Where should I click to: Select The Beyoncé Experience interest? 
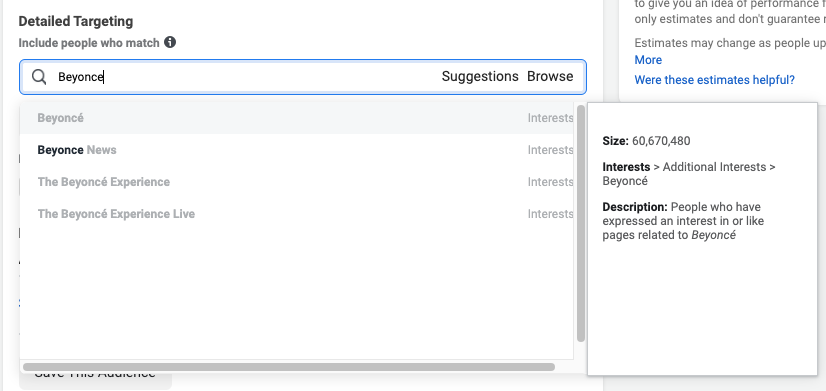297,182
